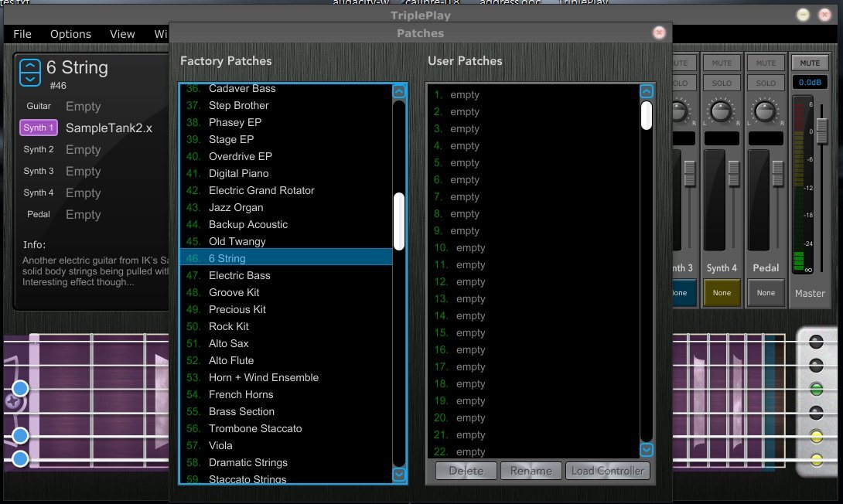Click the Rename button

pyautogui.click(x=531, y=471)
